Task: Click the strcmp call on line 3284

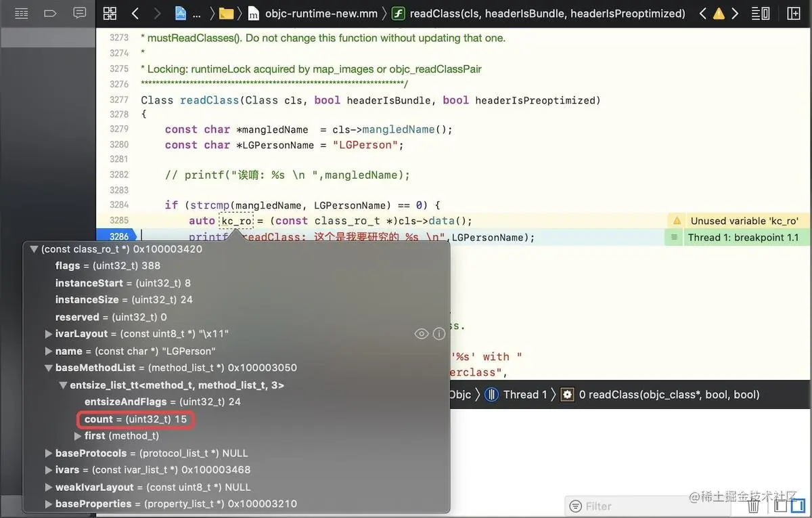Action: tap(209, 205)
